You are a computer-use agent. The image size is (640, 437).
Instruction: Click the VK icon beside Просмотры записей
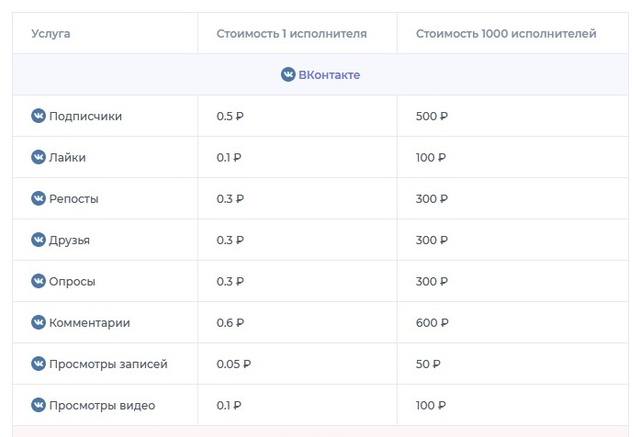38,364
